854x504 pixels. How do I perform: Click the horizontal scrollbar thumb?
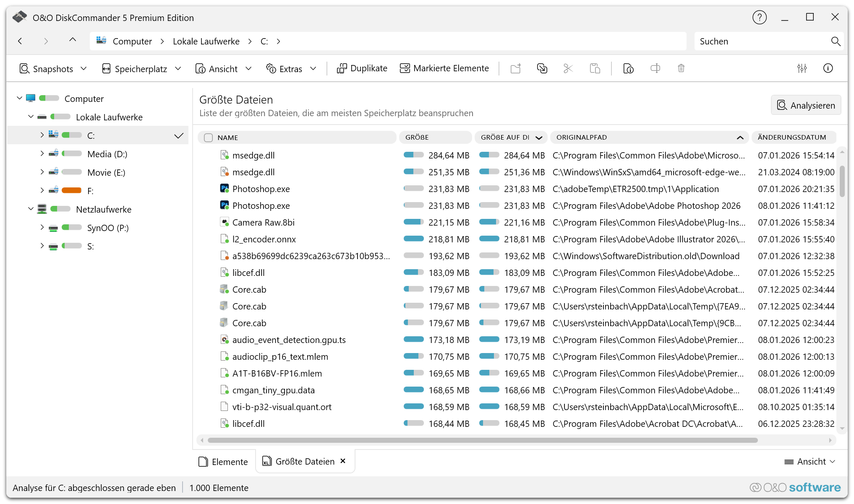tap(483, 440)
